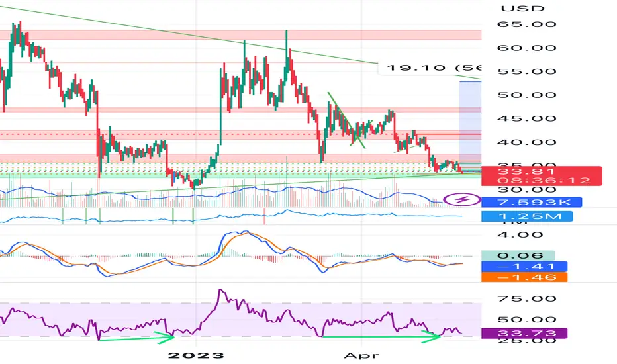This screenshot has height=364, width=617.
Task: Click 50.00 on the RSI scale
Action: pos(526,320)
